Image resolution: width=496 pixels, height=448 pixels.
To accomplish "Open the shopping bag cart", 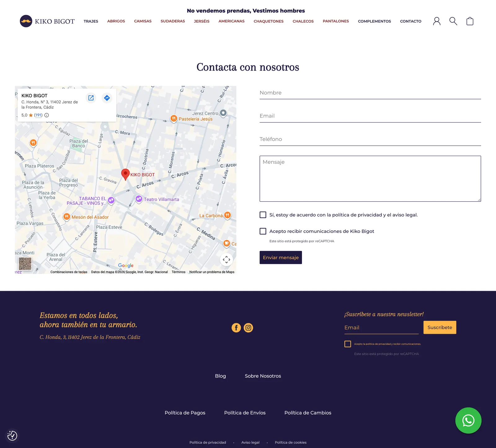I will 470,21.
